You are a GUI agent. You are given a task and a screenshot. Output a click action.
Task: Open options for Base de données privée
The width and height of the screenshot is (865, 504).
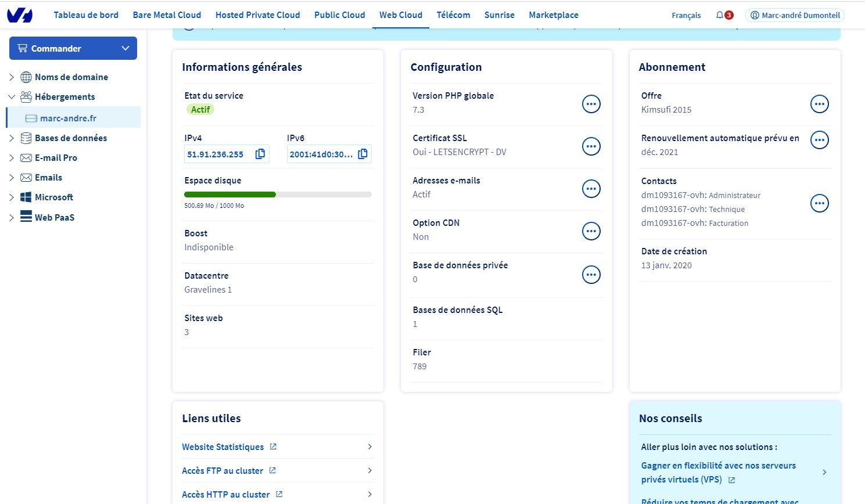(x=591, y=275)
